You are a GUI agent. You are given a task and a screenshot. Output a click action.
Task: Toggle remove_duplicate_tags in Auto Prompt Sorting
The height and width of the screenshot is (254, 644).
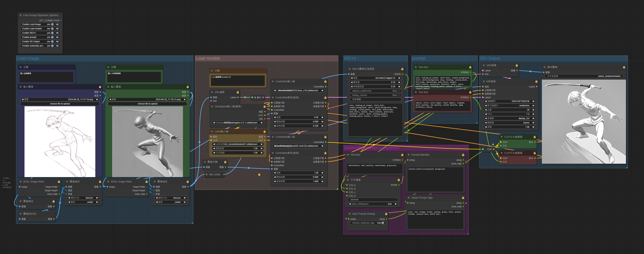pyautogui.click(x=367, y=223)
